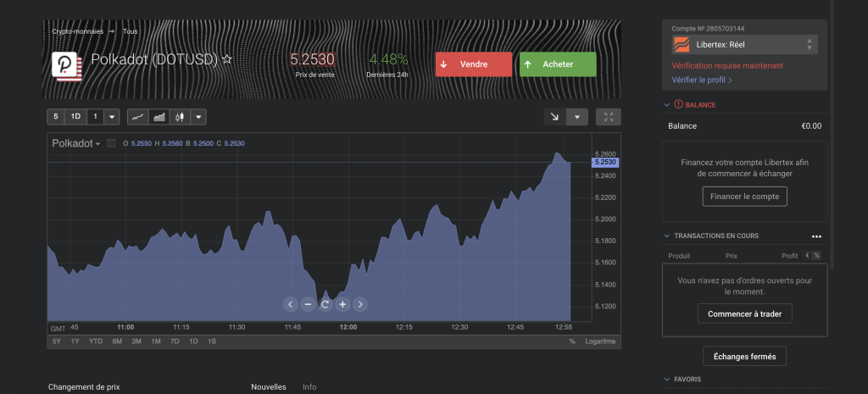Open Échanges fermés
This screenshot has height=394, width=868.
(x=744, y=357)
